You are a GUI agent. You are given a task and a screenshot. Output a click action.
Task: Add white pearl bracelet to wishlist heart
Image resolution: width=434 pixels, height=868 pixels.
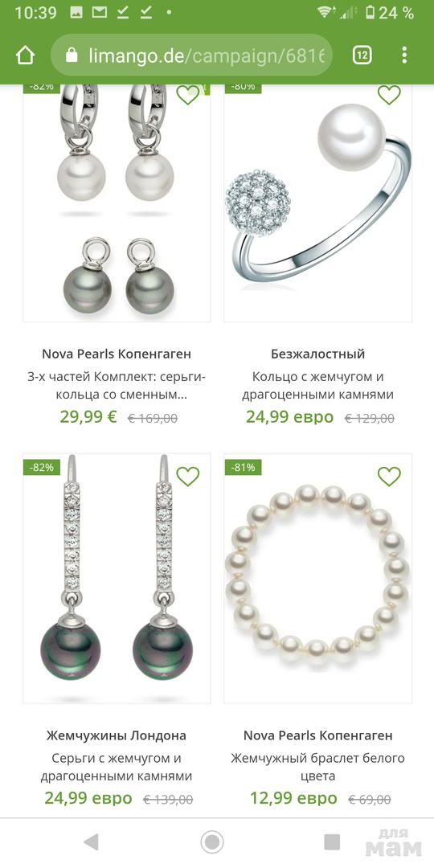point(389,476)
